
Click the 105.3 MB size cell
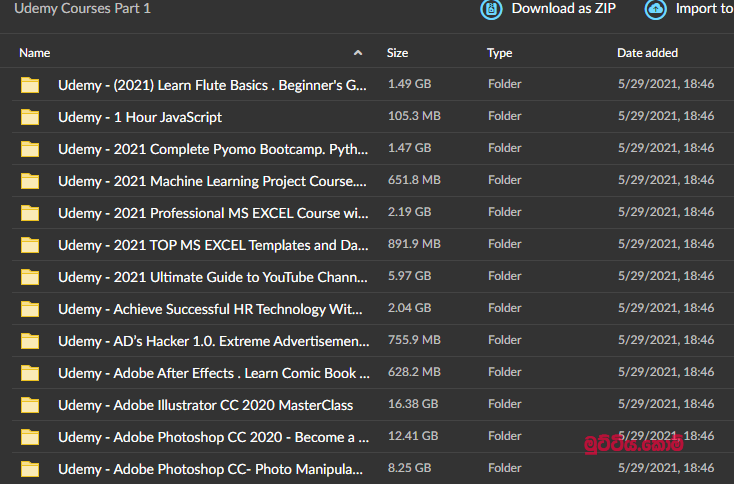tap(414, 116)
